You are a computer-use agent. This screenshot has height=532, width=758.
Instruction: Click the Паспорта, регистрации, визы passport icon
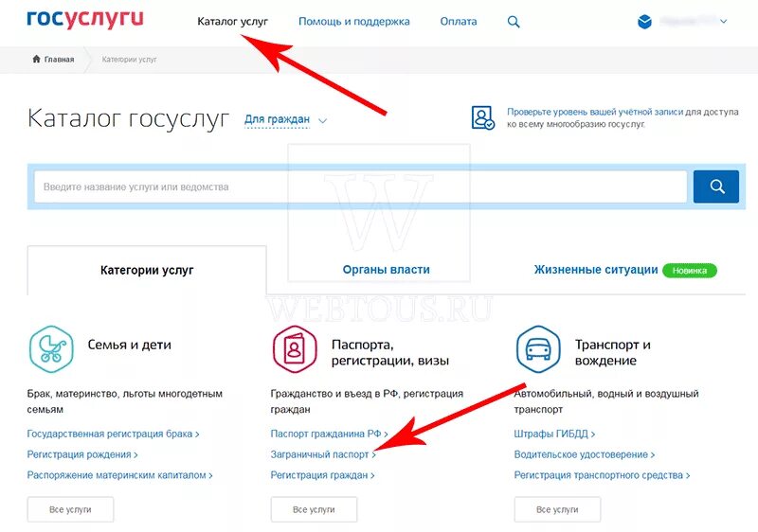pyautogui.click(x=295, y=348)
